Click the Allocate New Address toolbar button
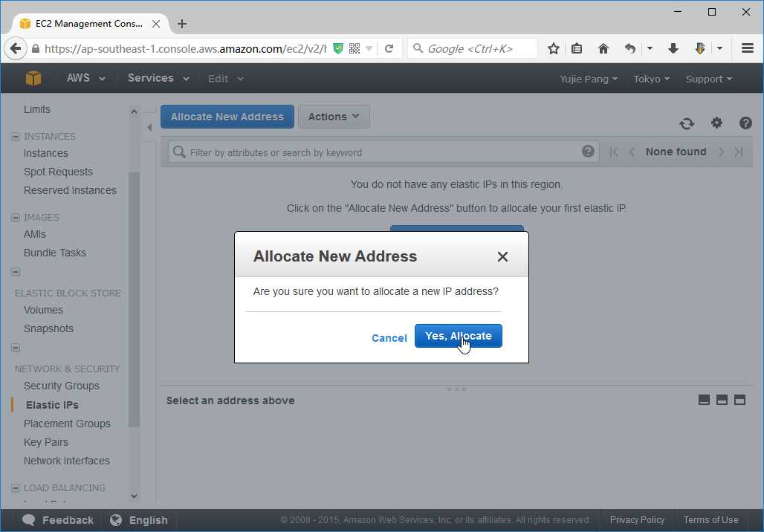764x532 pixels. (x=227, y=117)
